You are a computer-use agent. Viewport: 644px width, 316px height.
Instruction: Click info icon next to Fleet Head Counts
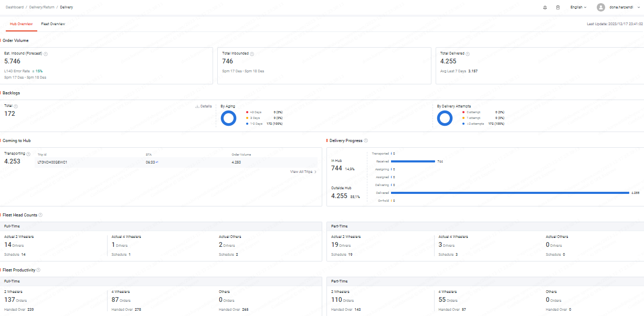pyautogui.click(x=40, y=215)
